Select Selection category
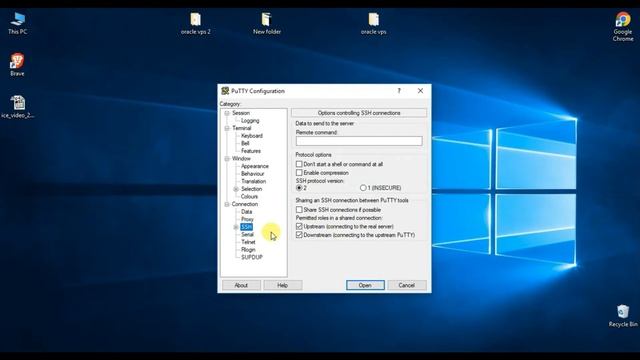Viewport: 640px width, 360px height. [x=251, y=189]
